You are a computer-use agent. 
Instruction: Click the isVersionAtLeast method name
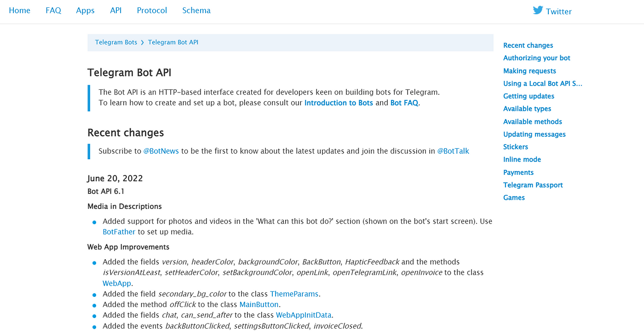click(x=132, y=272)
